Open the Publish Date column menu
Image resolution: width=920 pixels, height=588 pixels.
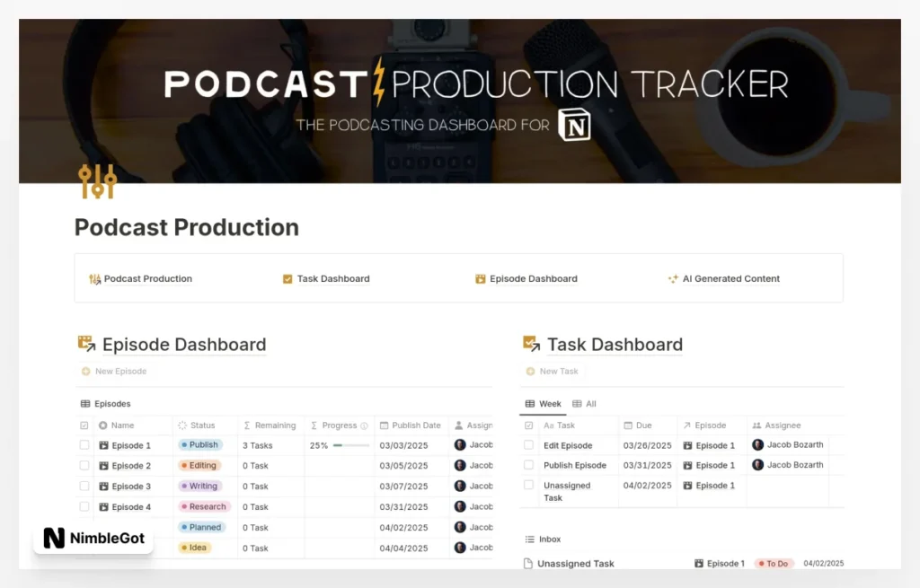(x=413, y=425)
